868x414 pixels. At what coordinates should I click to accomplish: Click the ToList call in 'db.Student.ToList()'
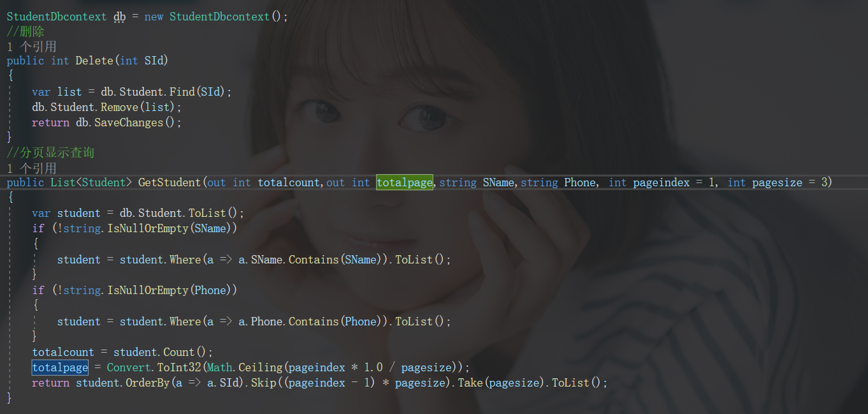(x=207, y=213)
